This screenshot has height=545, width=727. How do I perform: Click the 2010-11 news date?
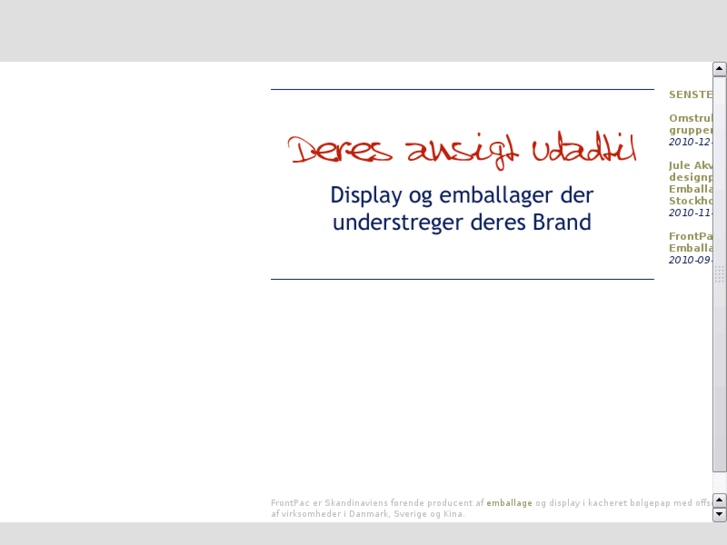[690, 213]
